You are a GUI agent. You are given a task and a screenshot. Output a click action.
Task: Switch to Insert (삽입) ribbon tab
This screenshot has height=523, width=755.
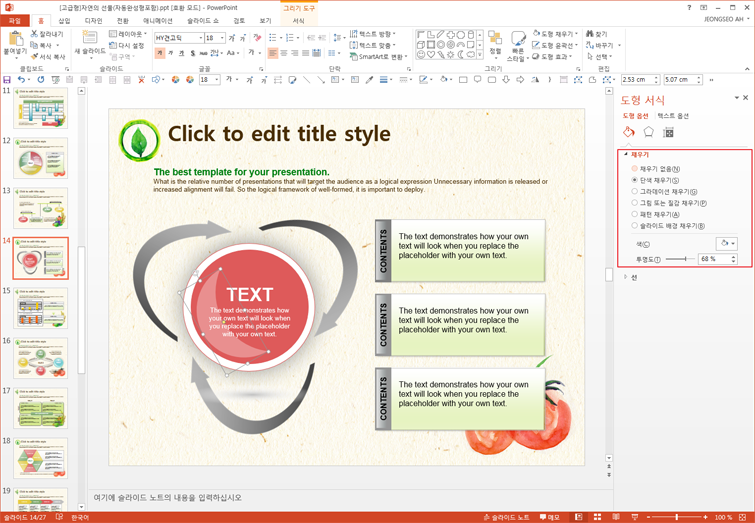click(64, 21)
